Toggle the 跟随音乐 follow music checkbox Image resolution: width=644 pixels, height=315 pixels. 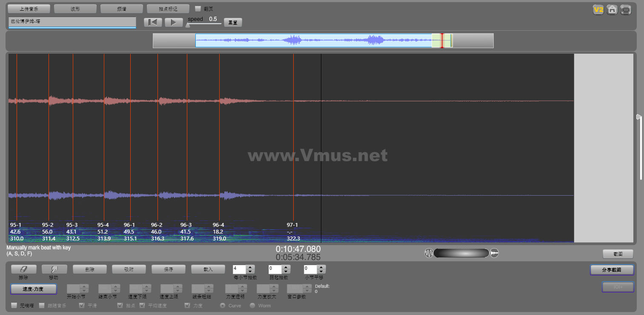point(42,306)
